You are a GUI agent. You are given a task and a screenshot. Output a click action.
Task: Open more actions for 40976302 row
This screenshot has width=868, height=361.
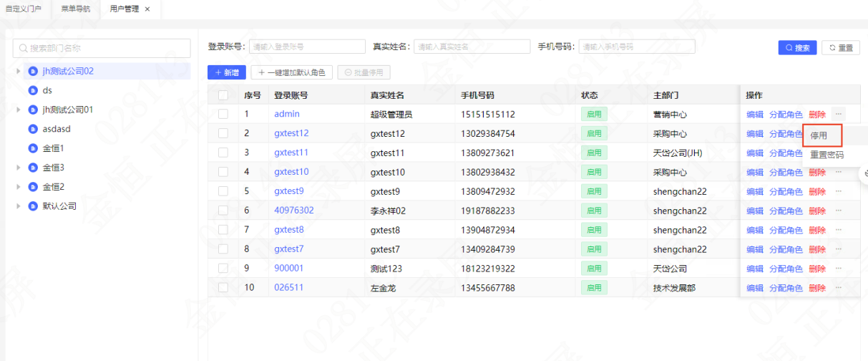839,211
